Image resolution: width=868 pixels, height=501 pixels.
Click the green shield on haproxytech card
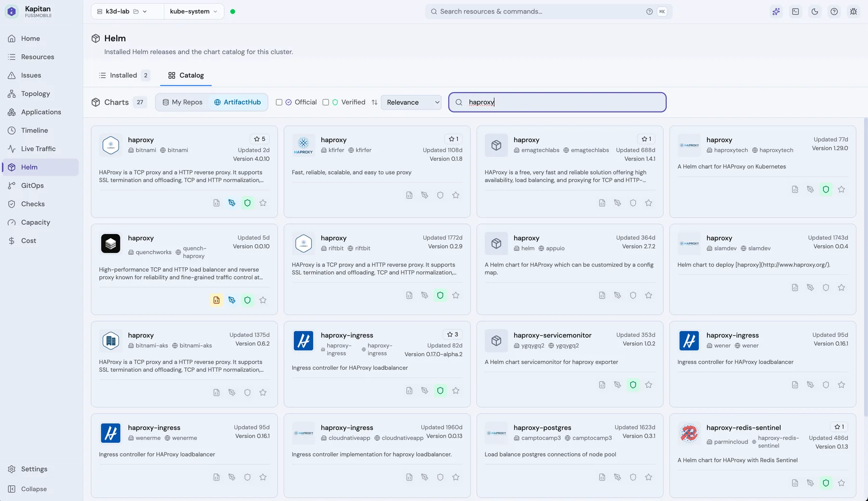tap(826, 190)
